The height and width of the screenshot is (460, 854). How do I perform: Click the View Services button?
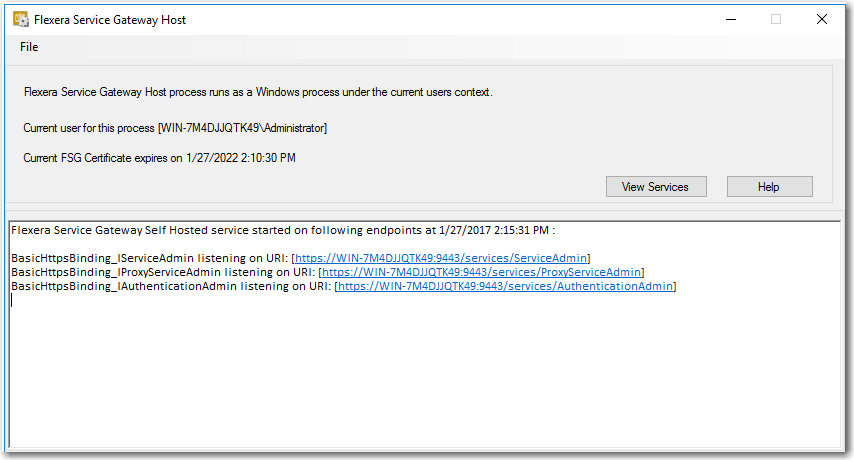(656, 187)
